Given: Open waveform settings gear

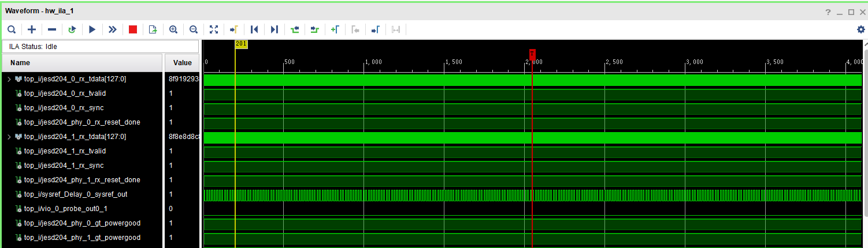Looking at the screenshot, I should (x=861, y=29).
